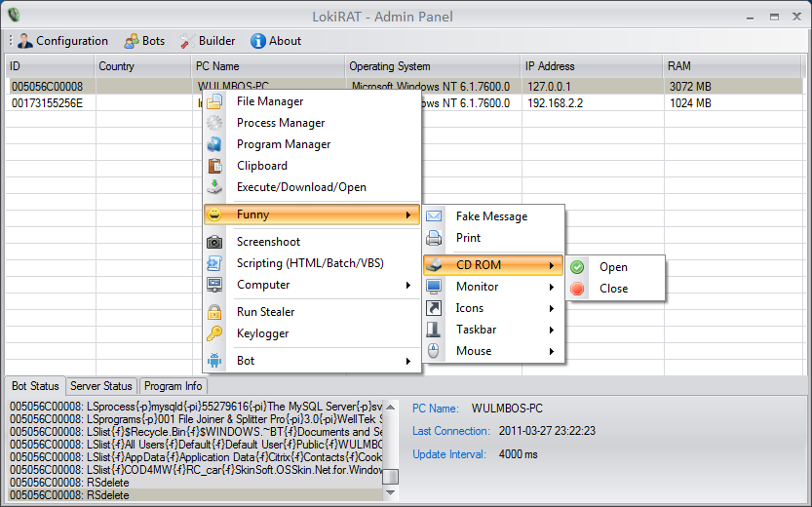Select the LSlist AppData log line
The image size is (812, 507).
coord(196,457)
